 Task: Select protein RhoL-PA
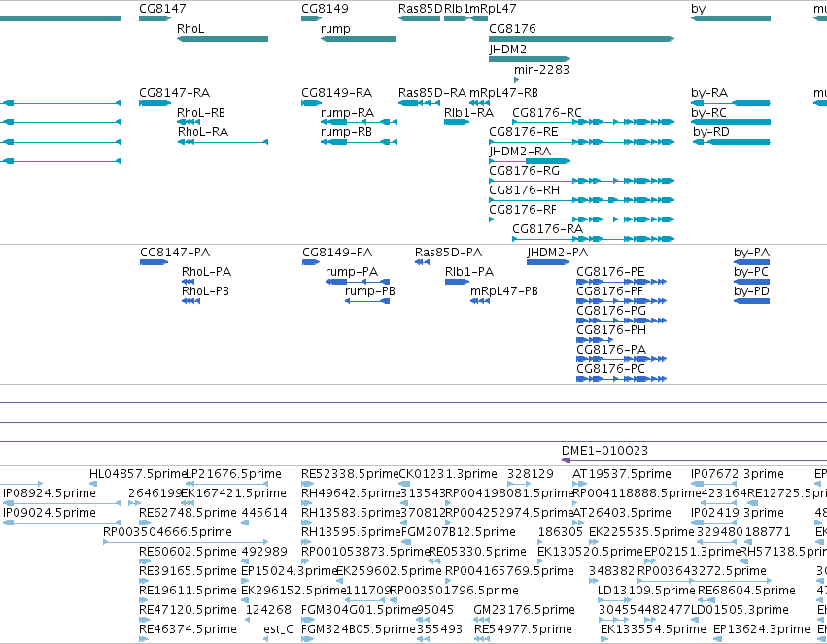(x=206, y=272)
